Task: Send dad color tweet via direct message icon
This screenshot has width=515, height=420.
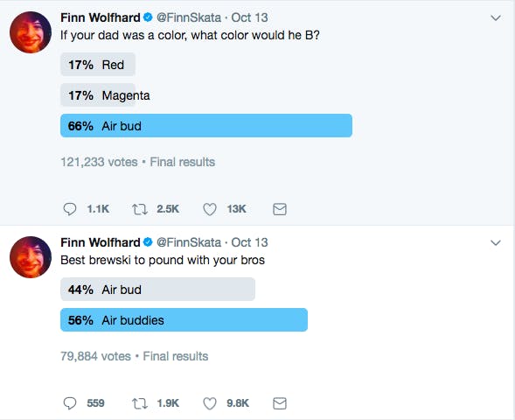Action: (280, 209)
